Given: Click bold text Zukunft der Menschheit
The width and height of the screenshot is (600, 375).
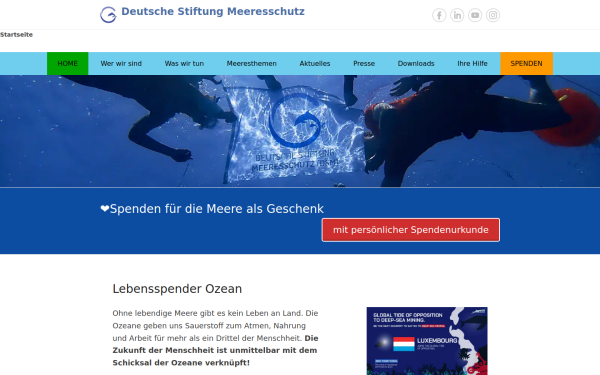Looking at the screenshot, I should click(215, 351).
